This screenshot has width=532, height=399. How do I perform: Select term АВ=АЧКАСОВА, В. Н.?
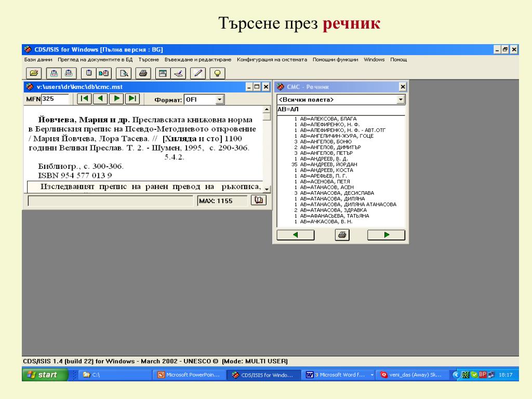point(326,221)
